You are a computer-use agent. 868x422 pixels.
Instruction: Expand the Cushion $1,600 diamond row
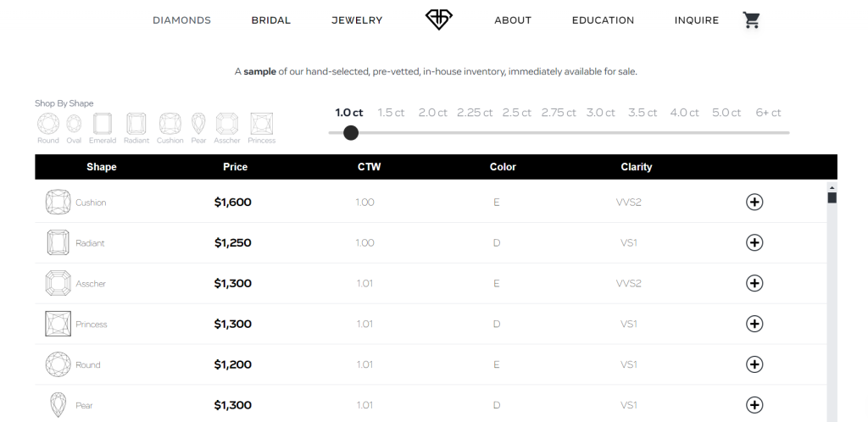coord(754,202)
